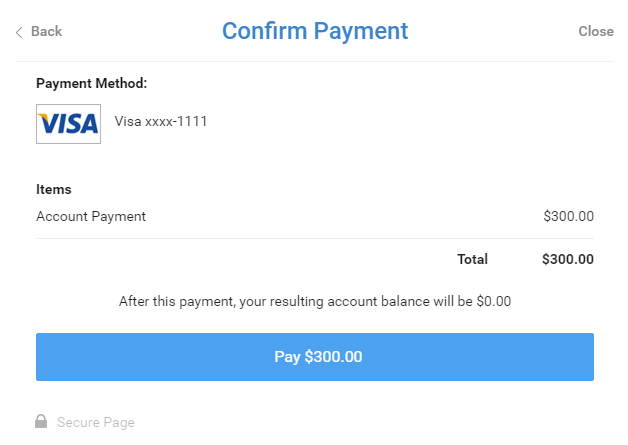Click the Visa card logo
The image size is (628, 445).
click(68, 123)
